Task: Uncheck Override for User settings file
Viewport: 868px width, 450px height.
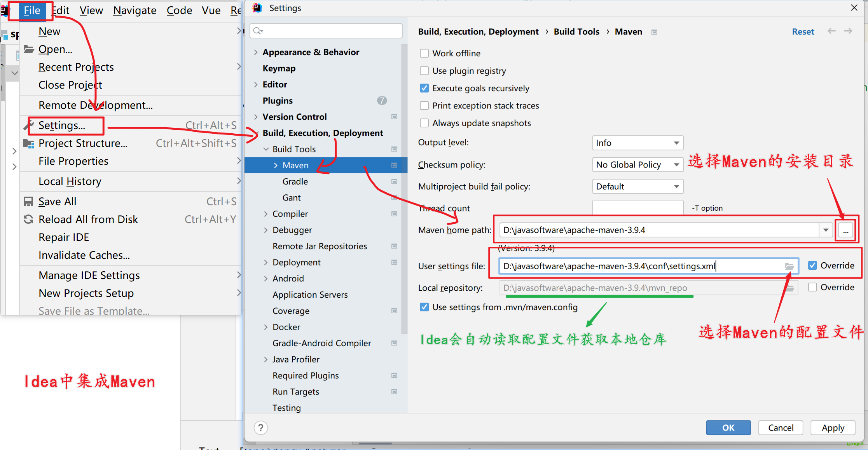Action: [x=812, y=265]
